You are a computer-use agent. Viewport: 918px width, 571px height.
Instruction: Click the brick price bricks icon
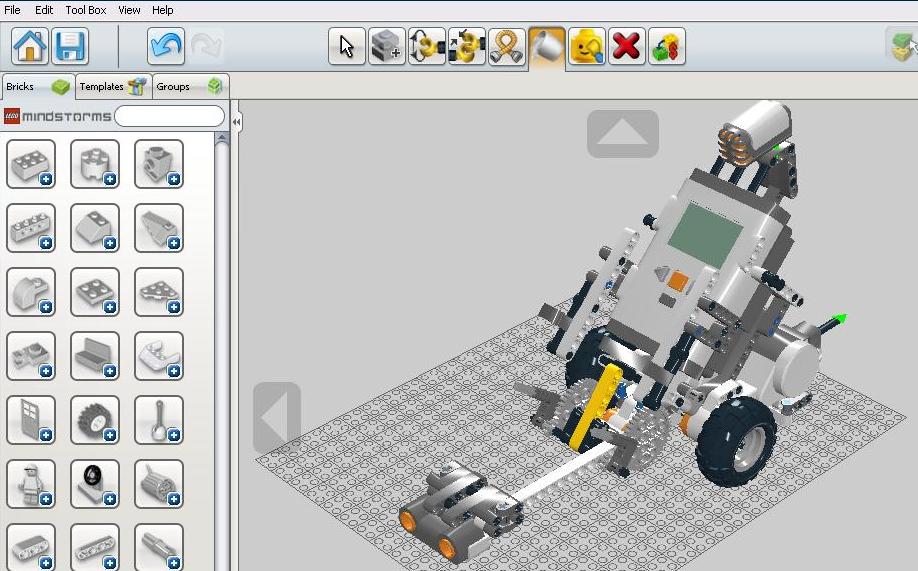pos(666,46)
